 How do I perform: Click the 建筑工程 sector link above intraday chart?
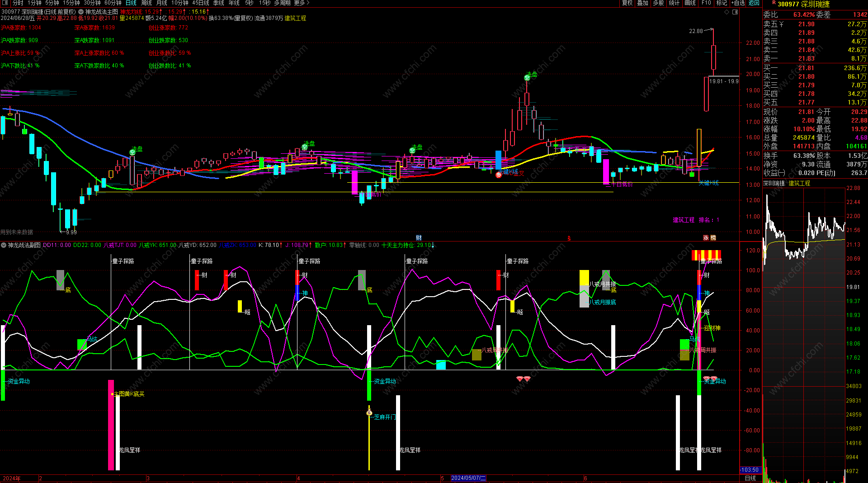(799, 183)
